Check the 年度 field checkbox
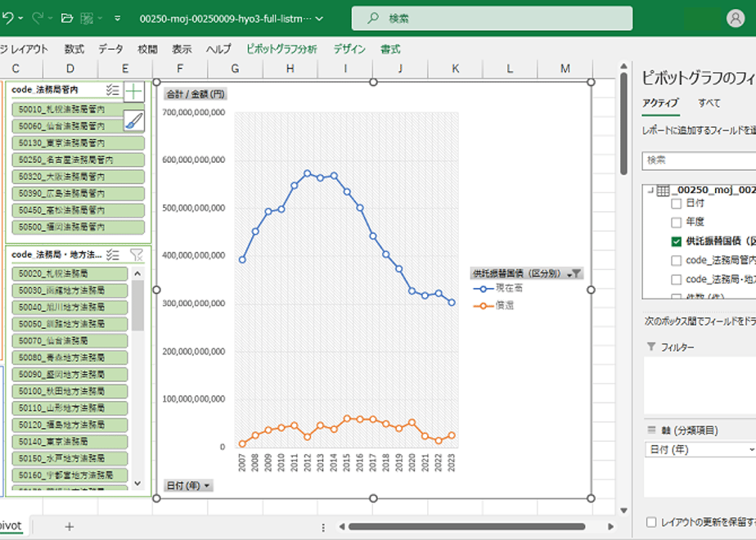The height and width of the screenshot is (540, 756). point(676,223)
